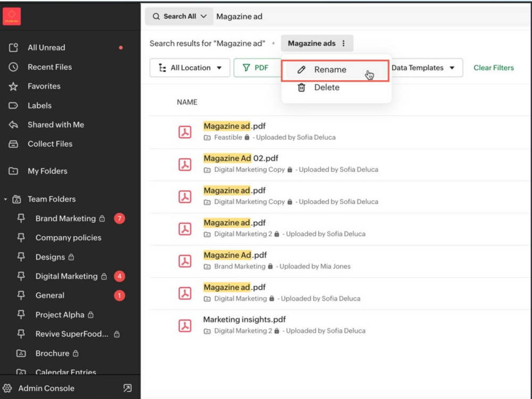Click the trash icon beside Delete

[301, 88]
